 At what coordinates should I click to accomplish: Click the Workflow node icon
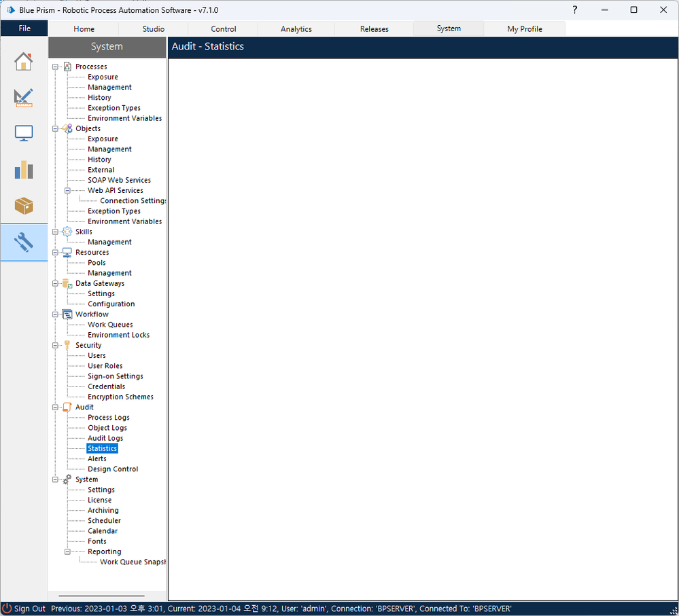pos(67,314)
